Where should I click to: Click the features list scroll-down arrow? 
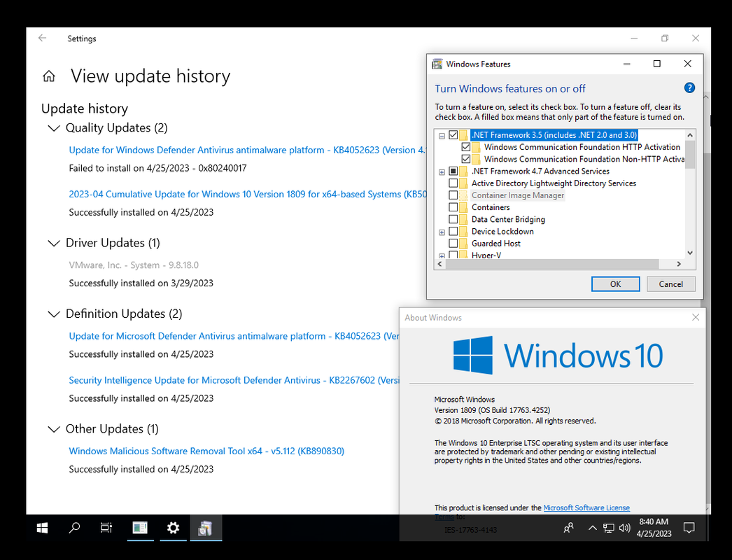690,253
